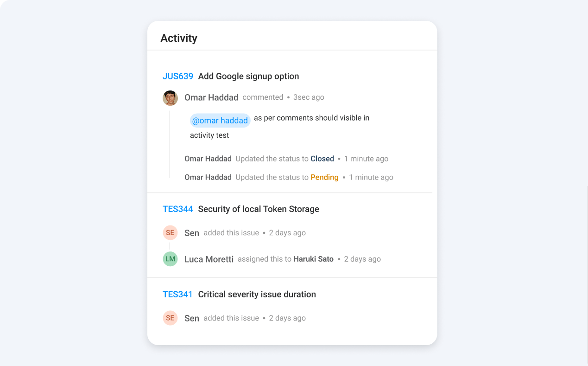Select the Closed status label
This screenshot has height=366, width=588.
click(x=322, y=159)
